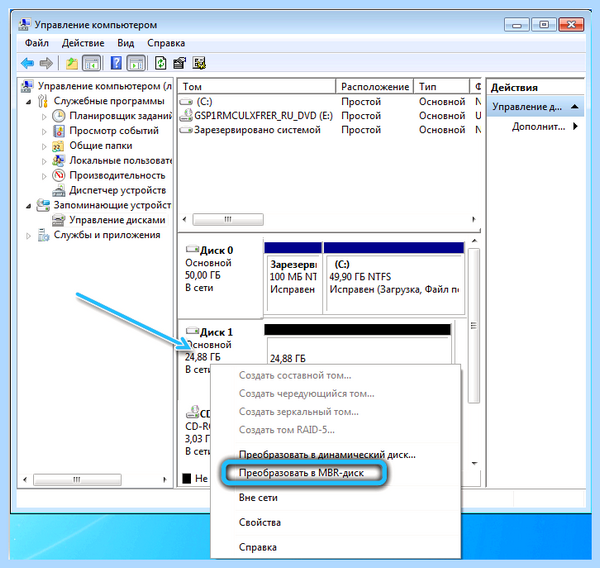The image size is (600, 568).
Task: Click the GSP1RMCULXFRER DVD volume icon
Action: tap(186, 115)
